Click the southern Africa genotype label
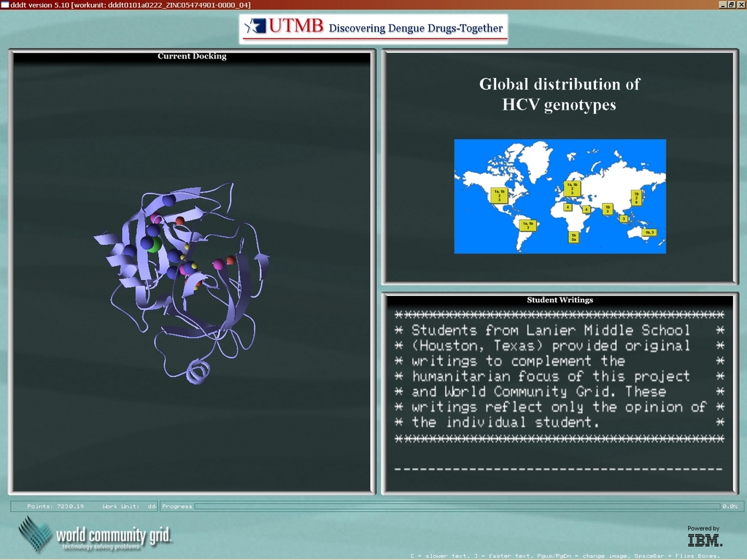 pyautogui.click(x=574, y=237)
